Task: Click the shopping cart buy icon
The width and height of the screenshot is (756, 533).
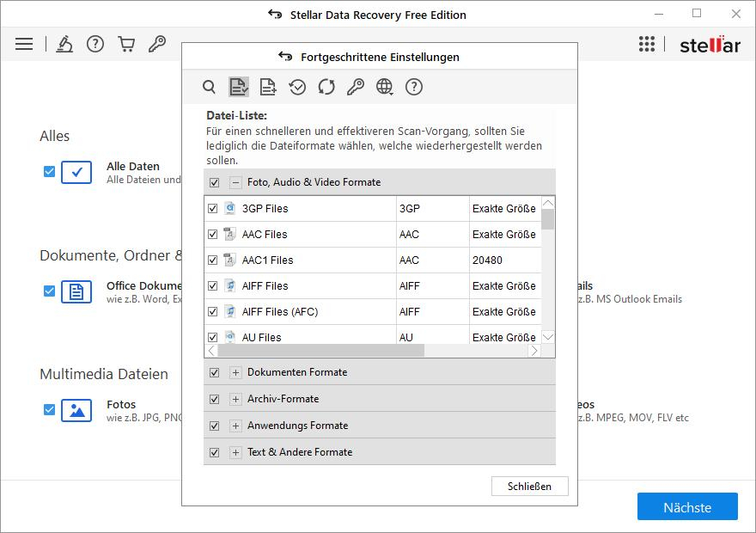Action: 126,44
